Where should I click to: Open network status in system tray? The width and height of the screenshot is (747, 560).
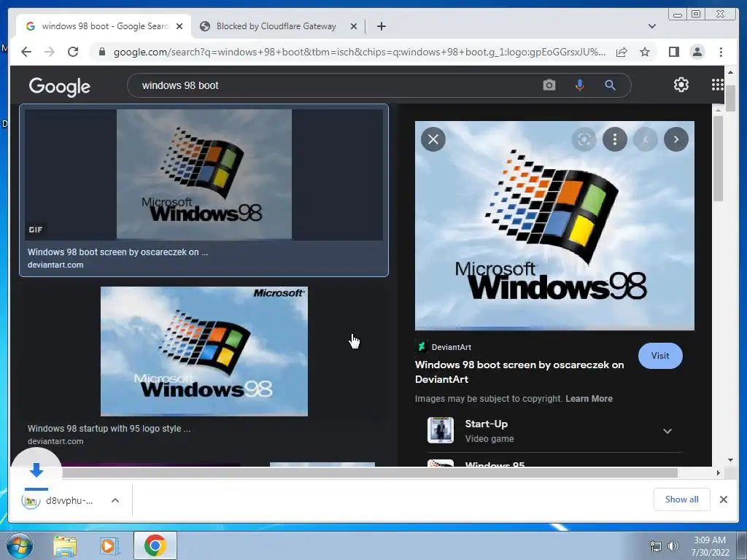(x=656, y=546)
